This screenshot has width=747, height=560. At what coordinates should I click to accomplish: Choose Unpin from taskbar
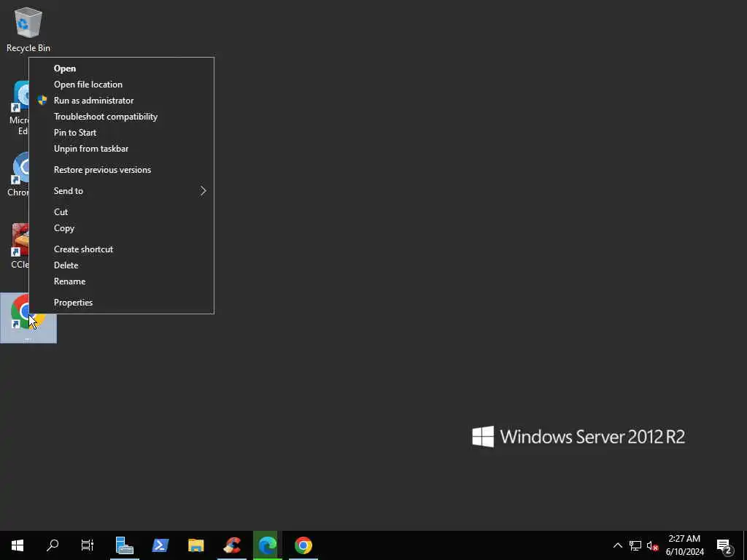[122, 149]
